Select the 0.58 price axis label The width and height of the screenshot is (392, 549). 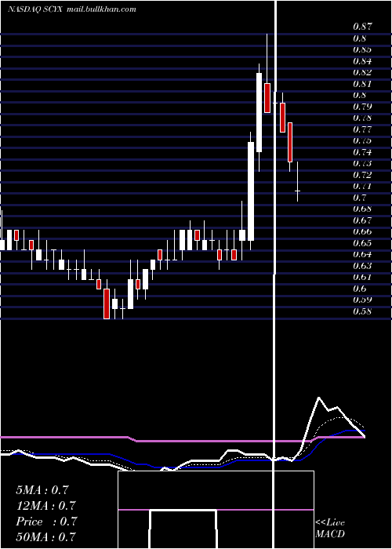362,311
